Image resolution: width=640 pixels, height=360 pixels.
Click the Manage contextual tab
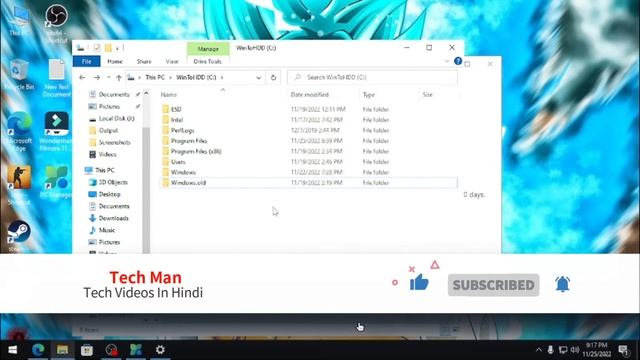coord(208,49)
